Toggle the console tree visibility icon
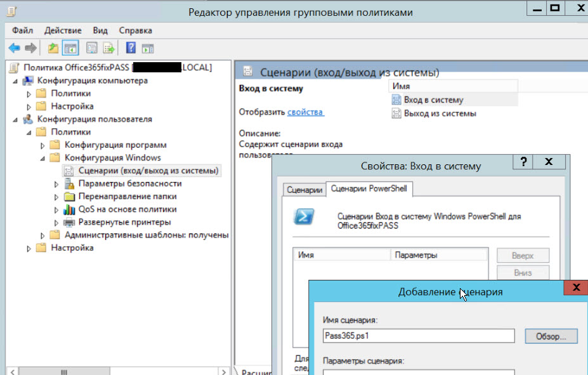This screenshot has height=375, width=588. [72, 47]
